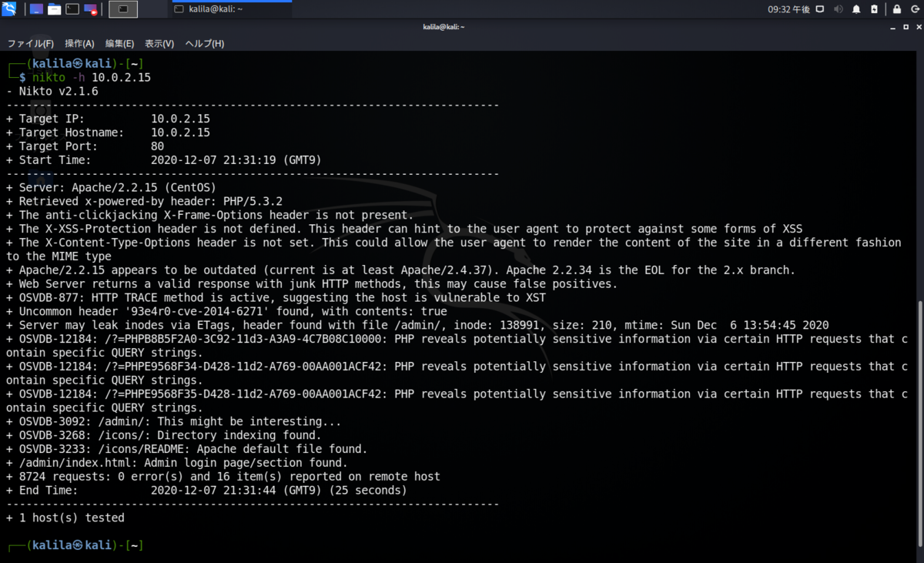Click the 'appears to be outdated' Apache line

(400, 270)
